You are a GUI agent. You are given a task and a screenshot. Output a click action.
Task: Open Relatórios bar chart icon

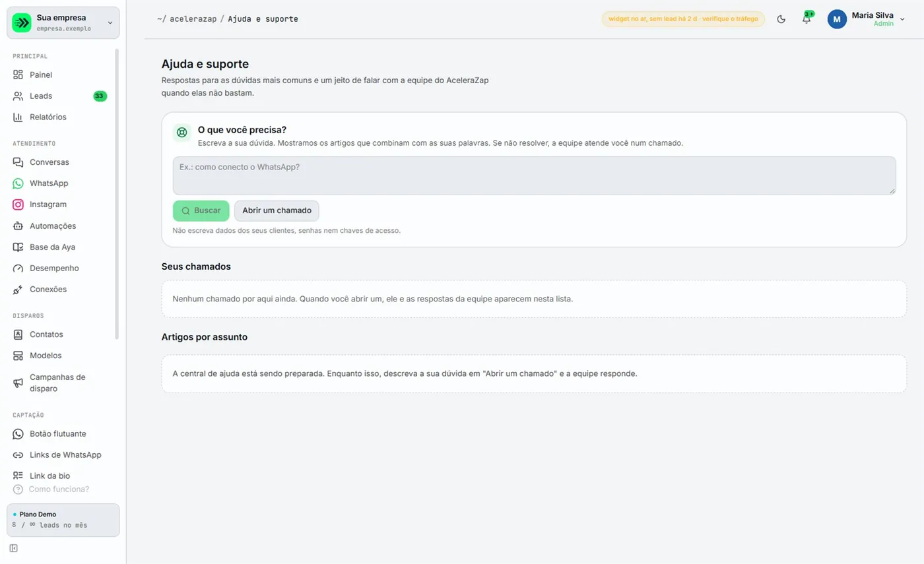click(x=18, y=117)
